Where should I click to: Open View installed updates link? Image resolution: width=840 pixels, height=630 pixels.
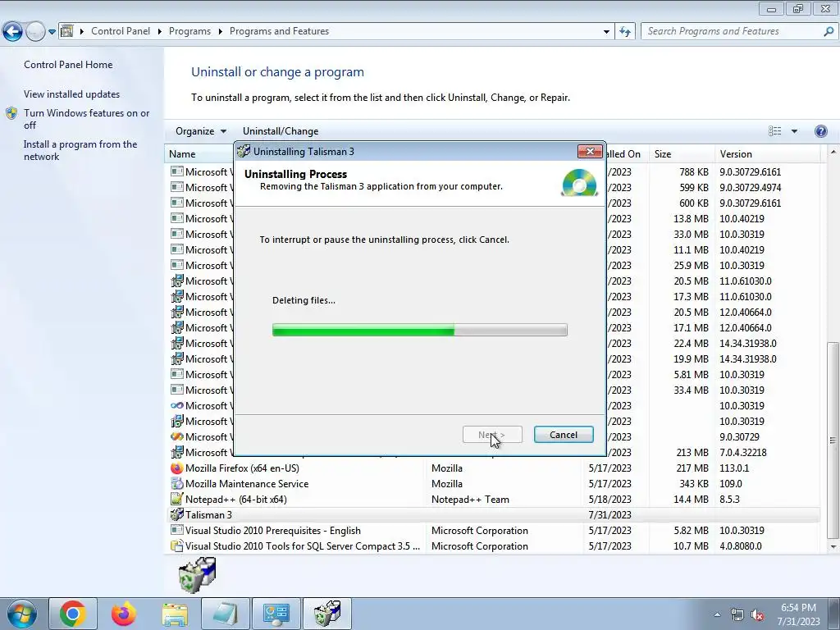tap(72, 94)
